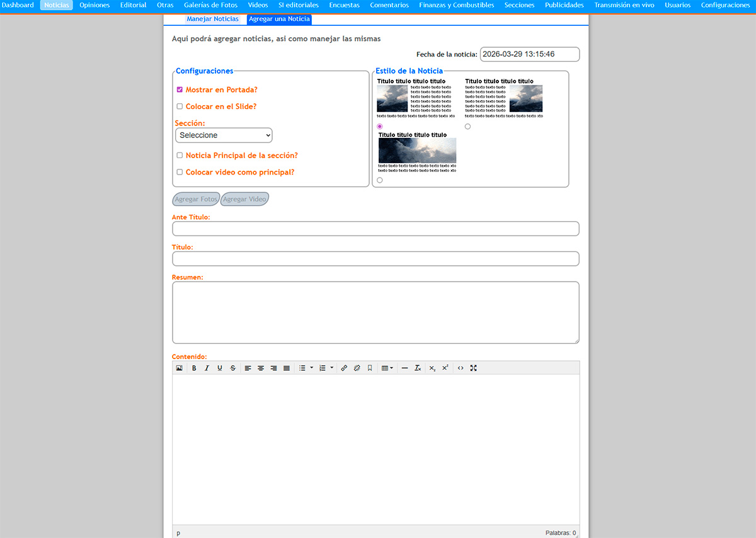Insert an anchor with the bookmark icon
The width and height of the screenshot is (756, 538).
pos(370,368)
